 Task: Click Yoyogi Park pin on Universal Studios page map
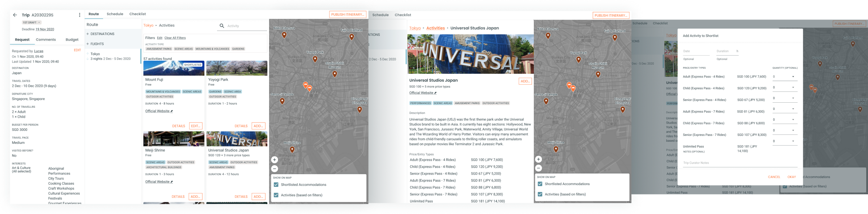tap(579, 60)
